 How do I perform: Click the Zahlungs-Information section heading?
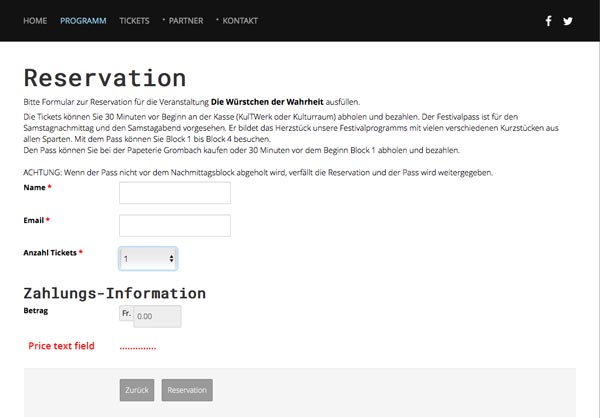pos(114,294)
